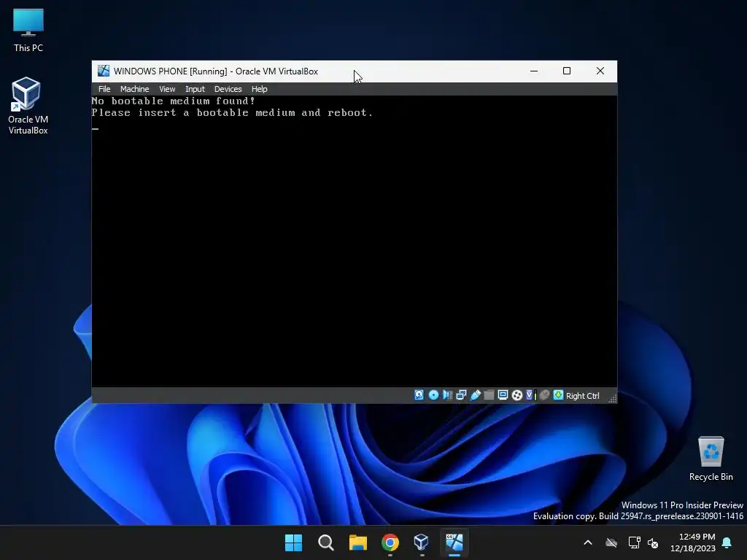This screenshot has height=560, width=747.
Task: Open Google Chrome from the taskbar
Action: pos(390,542)
